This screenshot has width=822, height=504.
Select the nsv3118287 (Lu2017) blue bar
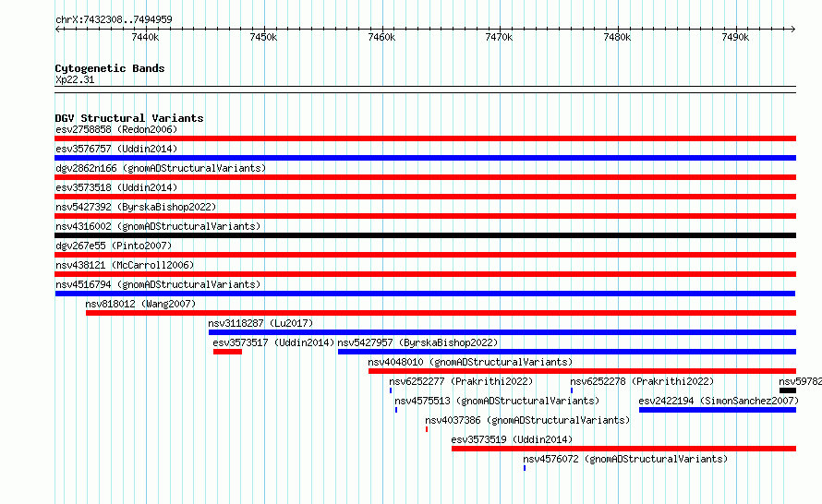pyautogui.click(x=502, y=332)
